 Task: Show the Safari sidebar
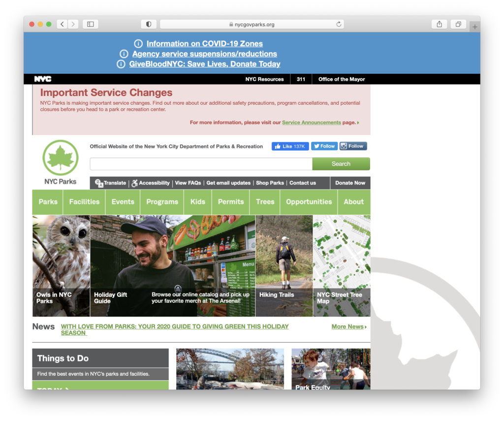coord(91,24)
